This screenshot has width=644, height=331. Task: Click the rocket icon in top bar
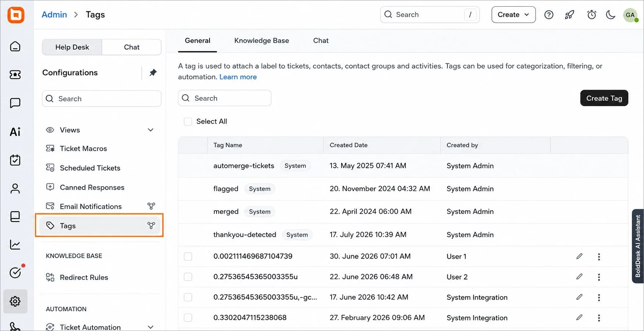pos(570,15)
